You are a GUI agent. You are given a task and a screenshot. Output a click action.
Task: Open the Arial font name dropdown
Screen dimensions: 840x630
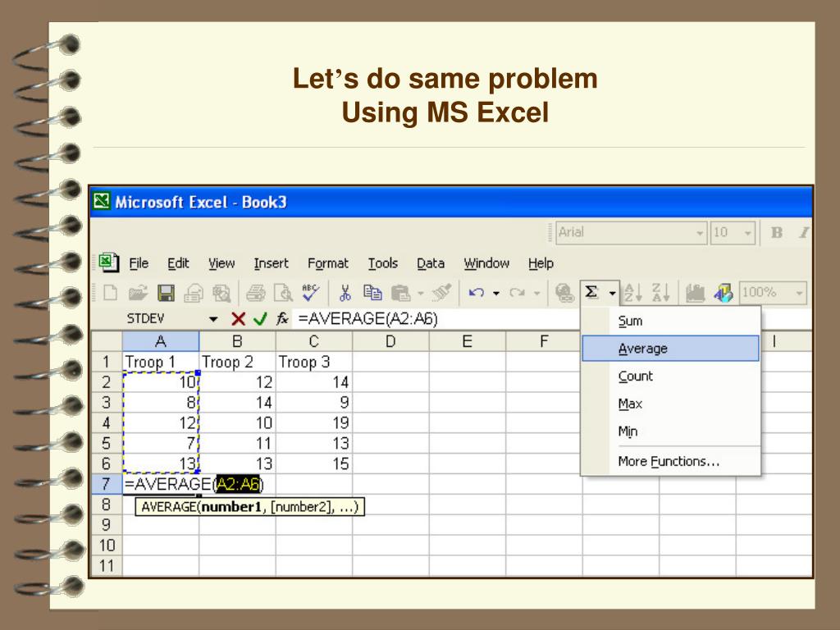[x=700, y=233]
